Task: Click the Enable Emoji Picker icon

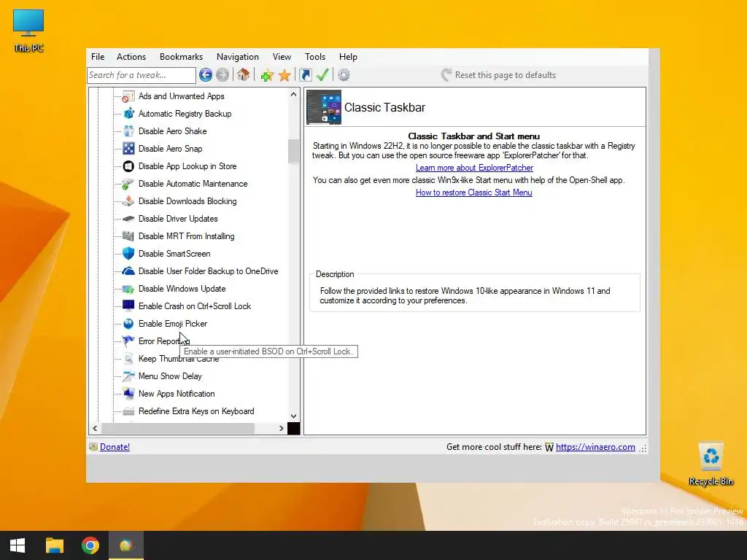Action: click(128, 324)
